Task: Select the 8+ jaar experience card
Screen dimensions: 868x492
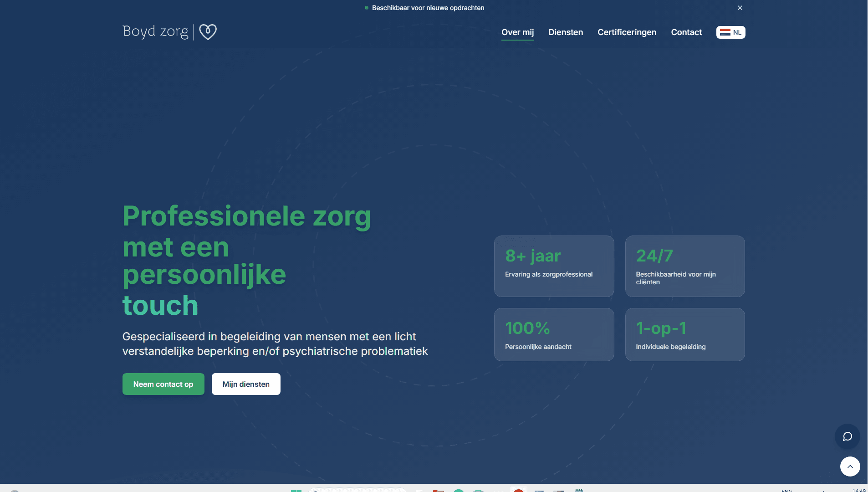Action: [x=553, y=266]
